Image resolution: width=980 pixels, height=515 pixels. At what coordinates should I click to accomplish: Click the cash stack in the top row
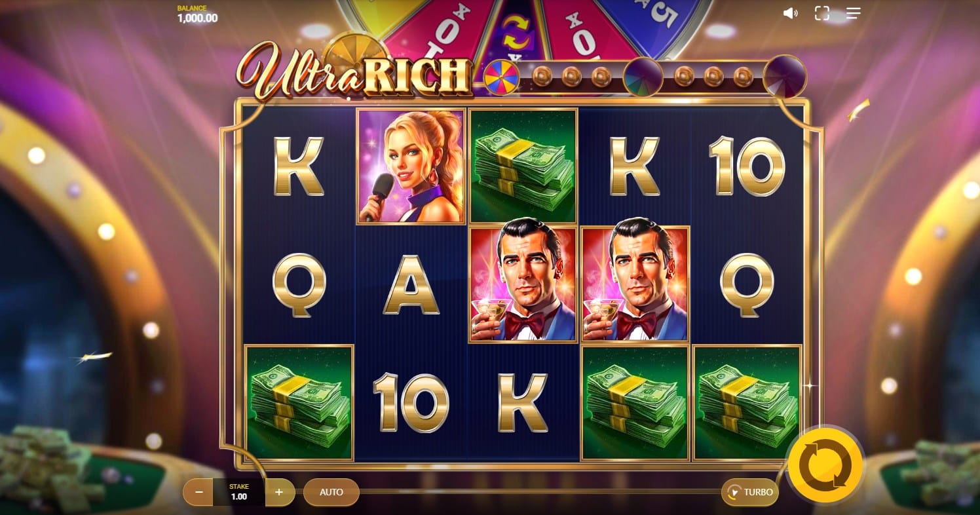523,166
